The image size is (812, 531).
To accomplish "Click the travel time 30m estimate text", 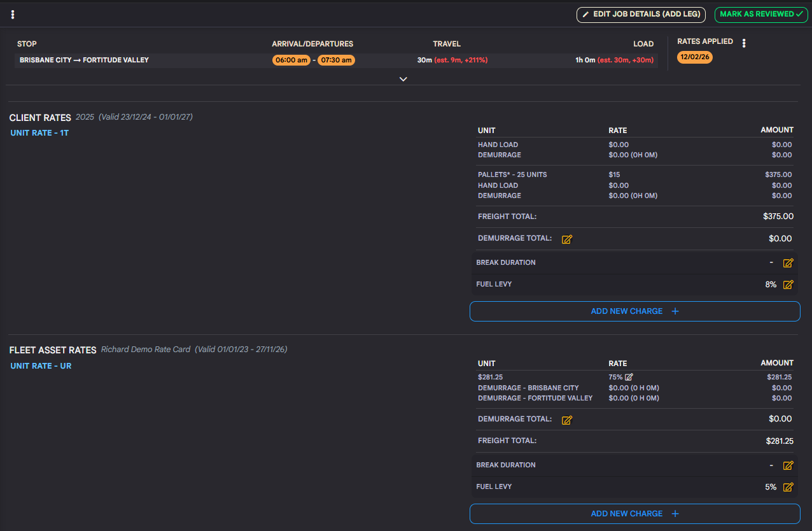I will (452, 60).
